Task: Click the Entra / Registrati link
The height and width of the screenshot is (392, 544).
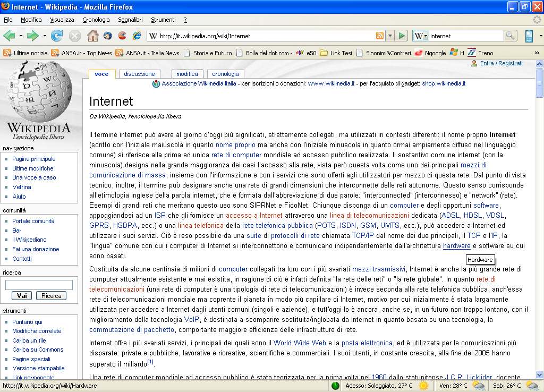Action: (501, 63)
